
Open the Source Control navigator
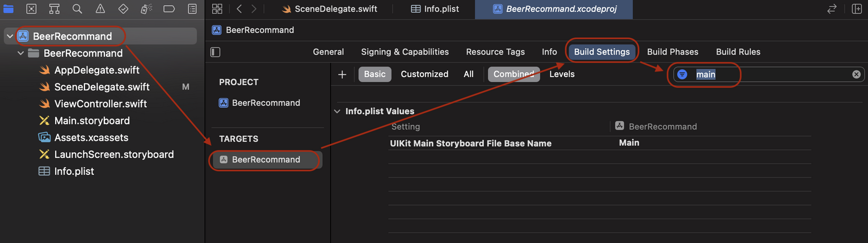(32, 9)
